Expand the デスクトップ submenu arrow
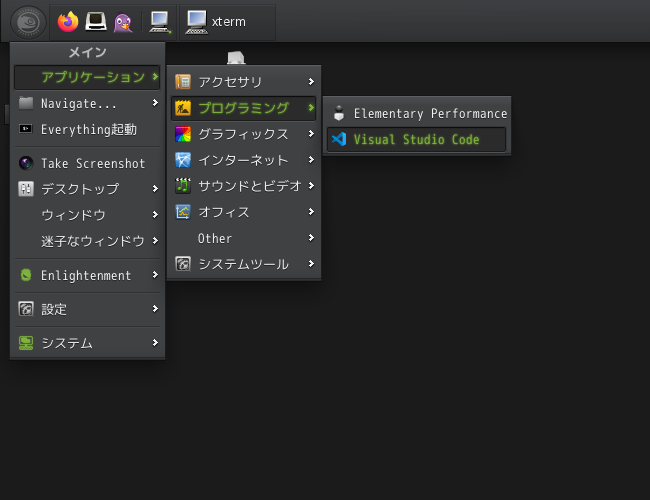 click(x=155, y=189)
